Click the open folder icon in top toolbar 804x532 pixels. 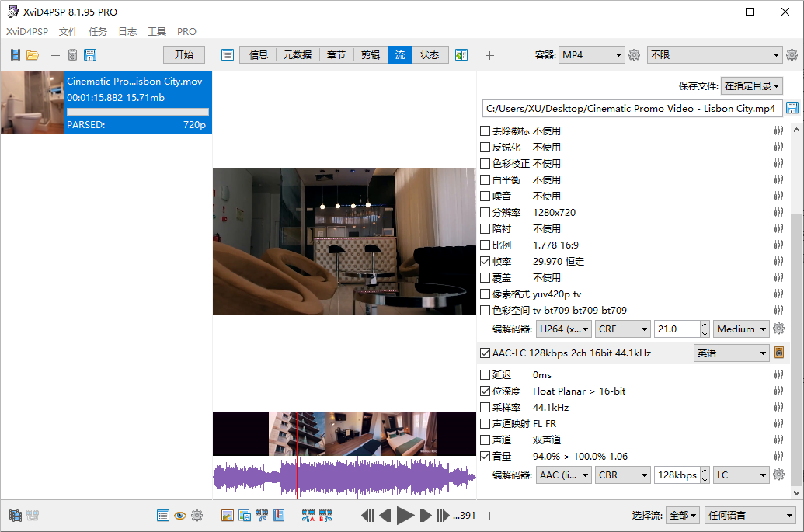click(x=33, y=54)
